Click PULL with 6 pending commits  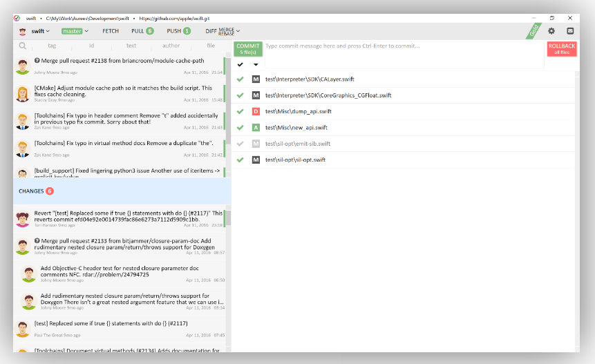(x=142, y=31)
